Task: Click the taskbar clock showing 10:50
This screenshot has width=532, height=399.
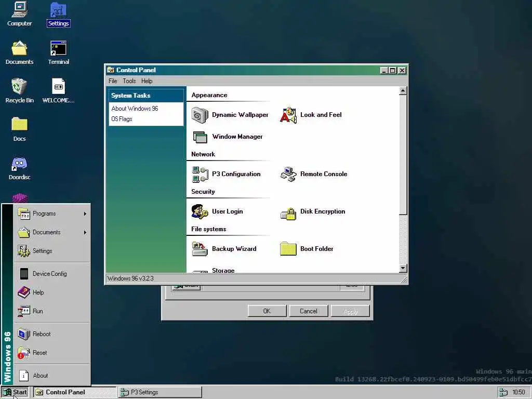Action: click(518, 392)
